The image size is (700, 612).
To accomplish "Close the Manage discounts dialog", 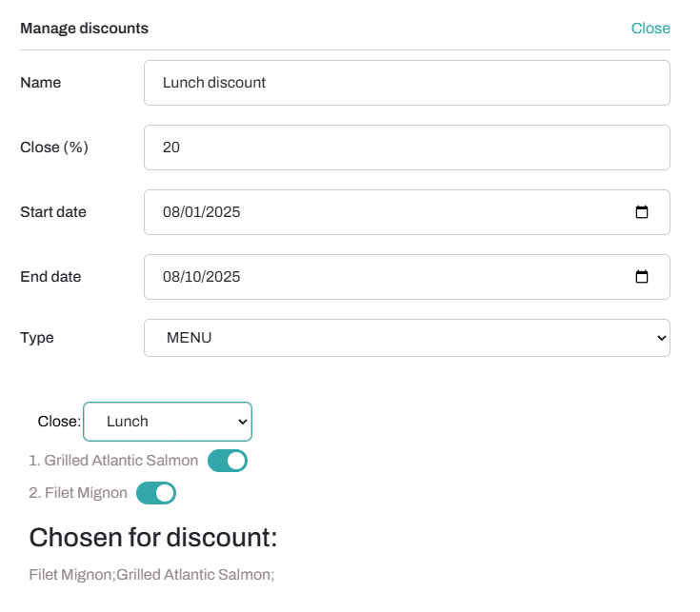I will (x=650, y=29).
